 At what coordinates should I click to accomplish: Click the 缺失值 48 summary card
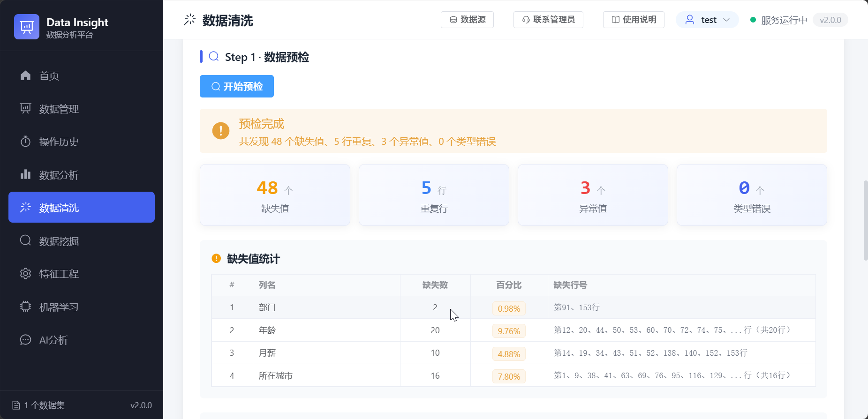(275, 195)
